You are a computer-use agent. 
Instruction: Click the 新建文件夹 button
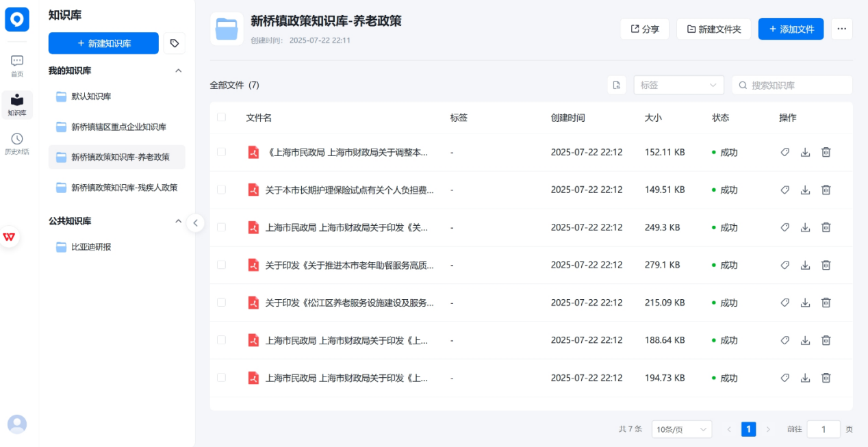(713, 29)
